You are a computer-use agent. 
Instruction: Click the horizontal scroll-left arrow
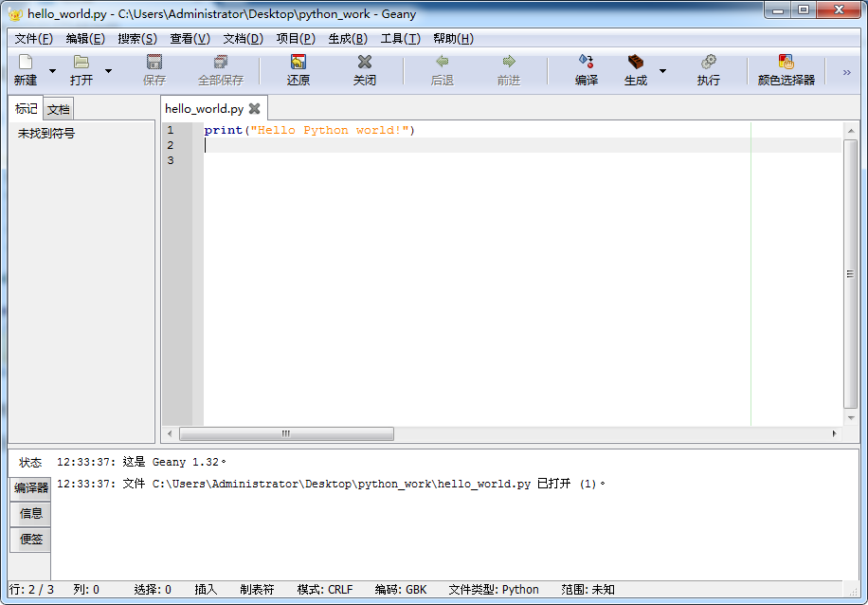point(170,433)
